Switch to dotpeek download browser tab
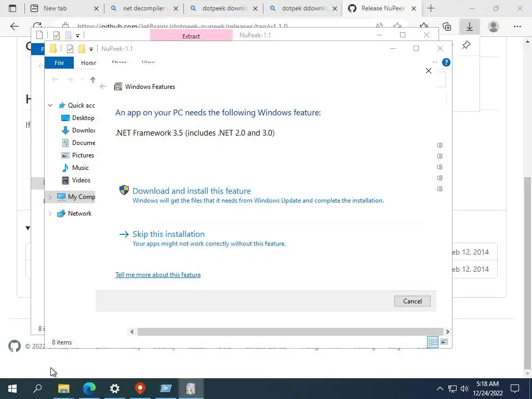The height and width of the screenshot is (399, 532). pyautogui.click(x=224, y=8)
